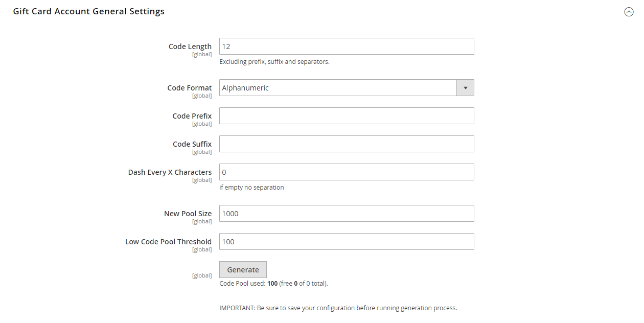Click the Code Prefix label

(x=192, y=116)
